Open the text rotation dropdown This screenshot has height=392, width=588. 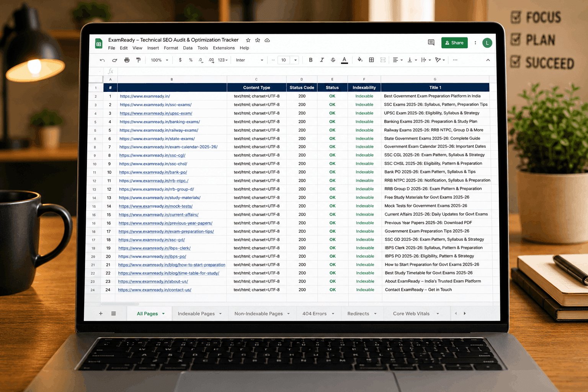tap(440, 60)
